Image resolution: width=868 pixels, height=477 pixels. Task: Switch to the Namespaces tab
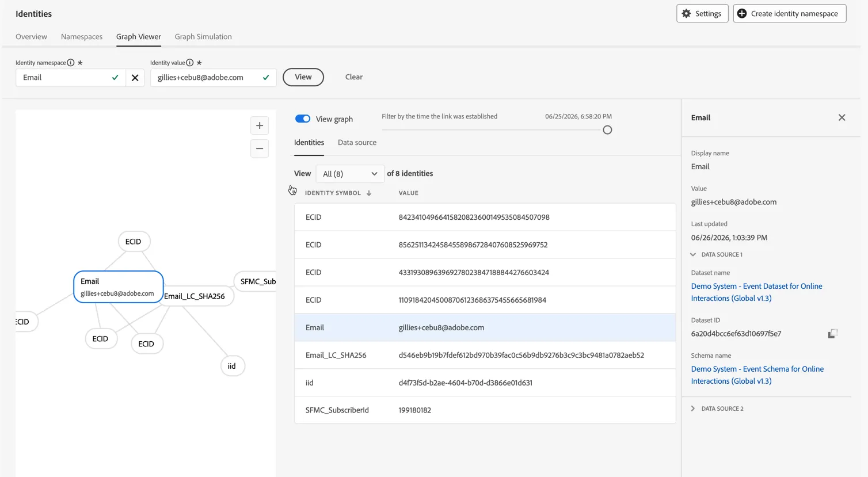(82, 36)
